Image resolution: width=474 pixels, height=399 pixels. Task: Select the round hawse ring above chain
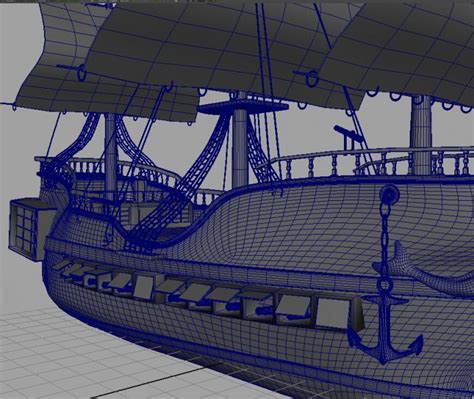(390, 194)
